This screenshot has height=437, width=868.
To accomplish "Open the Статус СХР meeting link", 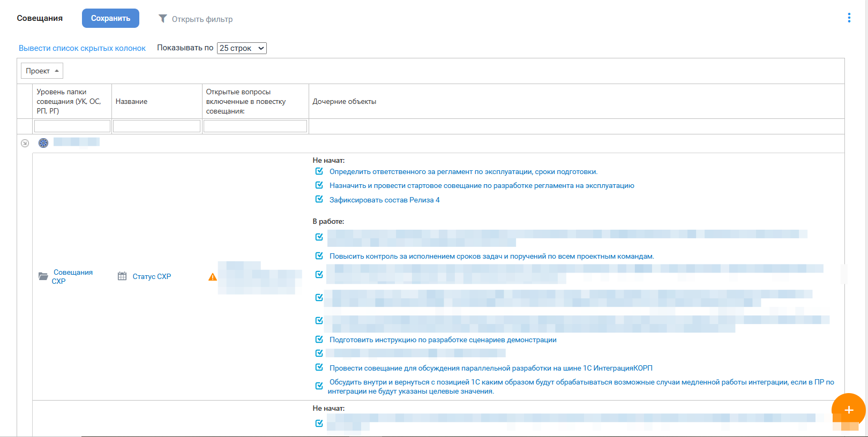I will pyautogui.click(x=152, y=276).
